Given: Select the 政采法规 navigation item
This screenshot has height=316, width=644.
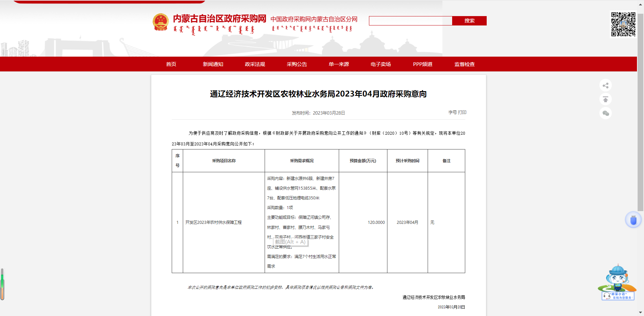Looking at the screenshot, I should [255, 64].
